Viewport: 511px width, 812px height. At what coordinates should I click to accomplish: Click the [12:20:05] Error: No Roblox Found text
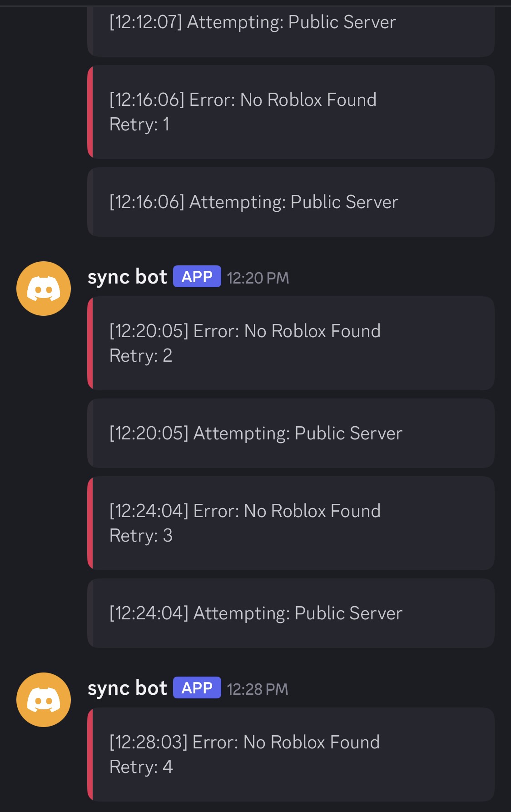coord(245,331)
